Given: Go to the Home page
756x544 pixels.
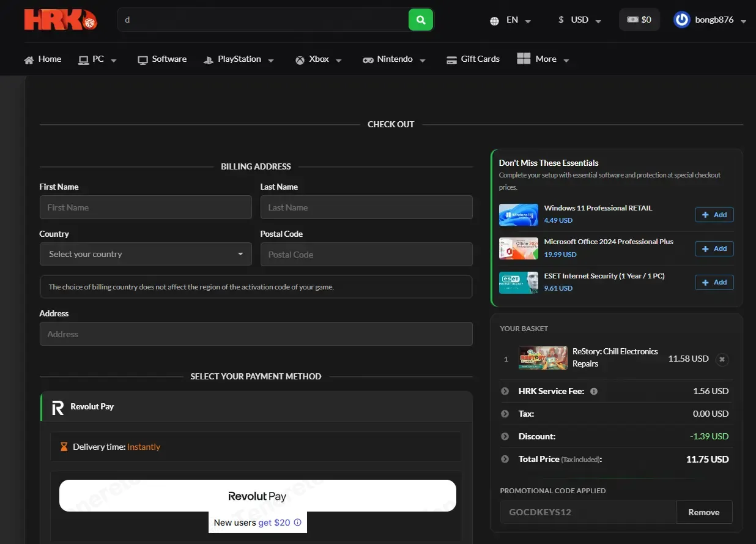Looking at the screenshot, I should (x=43, y=59).
